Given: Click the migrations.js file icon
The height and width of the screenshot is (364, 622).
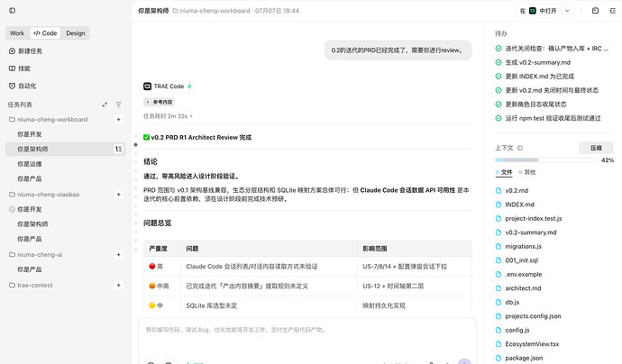Looking at the screenshot, I should click(x=499, y=246).
